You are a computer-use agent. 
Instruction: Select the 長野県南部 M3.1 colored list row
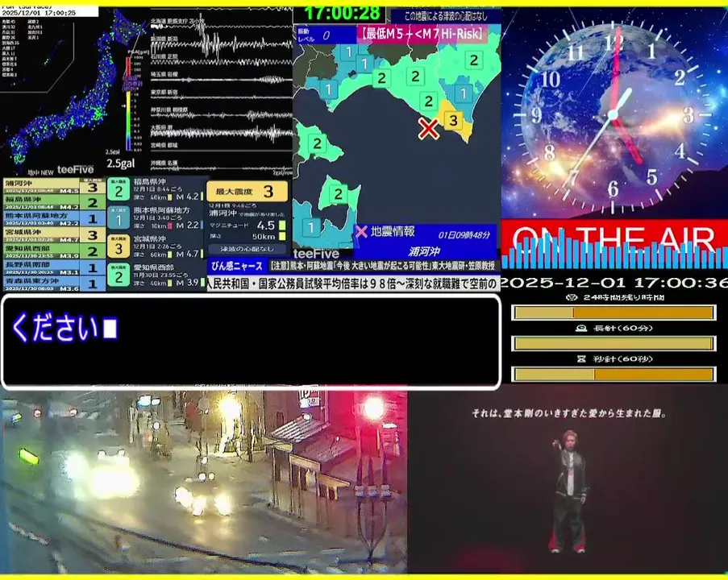[x=54, y=267]
